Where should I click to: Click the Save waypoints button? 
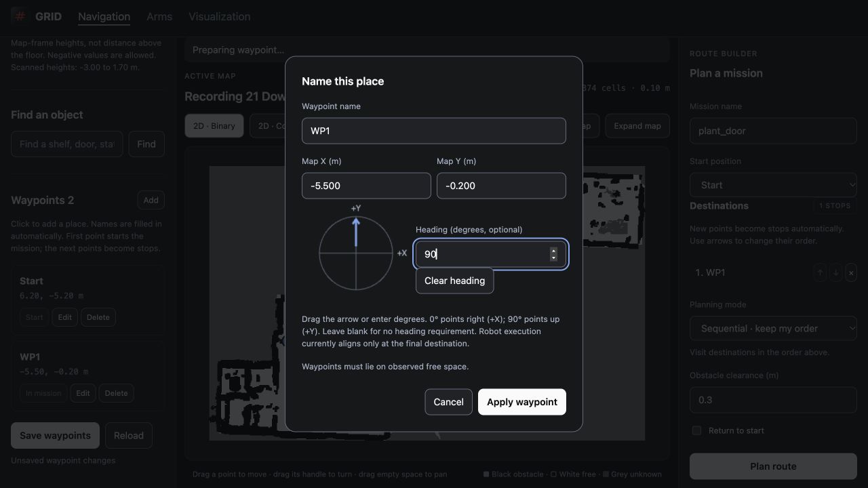click(x=55, y=436)
